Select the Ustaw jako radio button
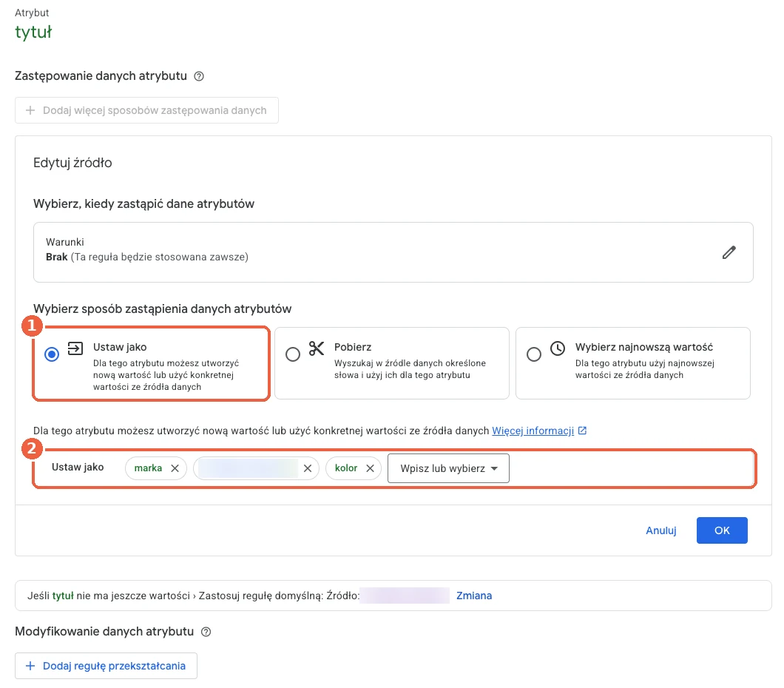 coord(52,354)
